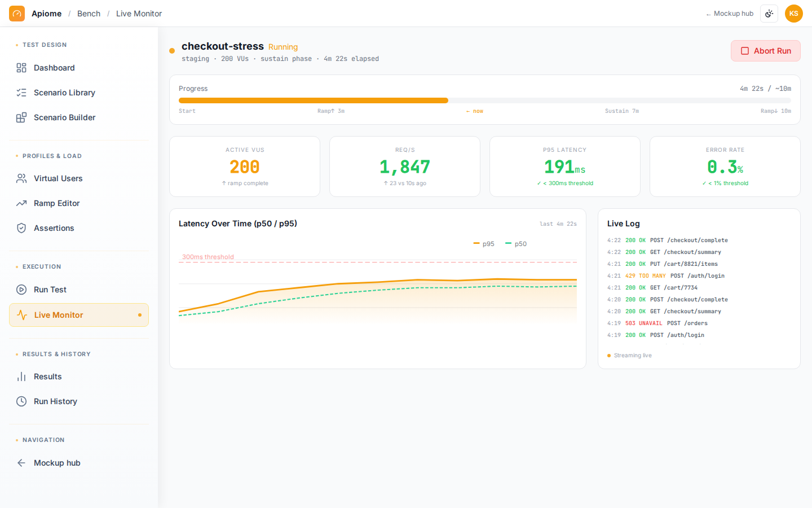The width and height of the screenshot is (812, 508).
Task: Click the orange test progress bar
Action: coord(314,100)
